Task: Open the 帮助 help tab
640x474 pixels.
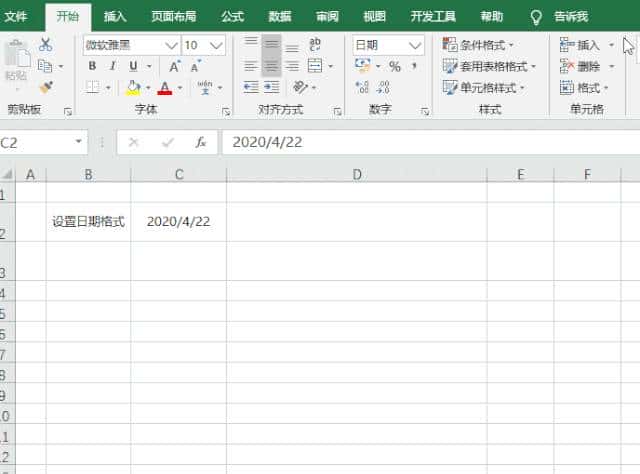Action: [x=492, y=16]
